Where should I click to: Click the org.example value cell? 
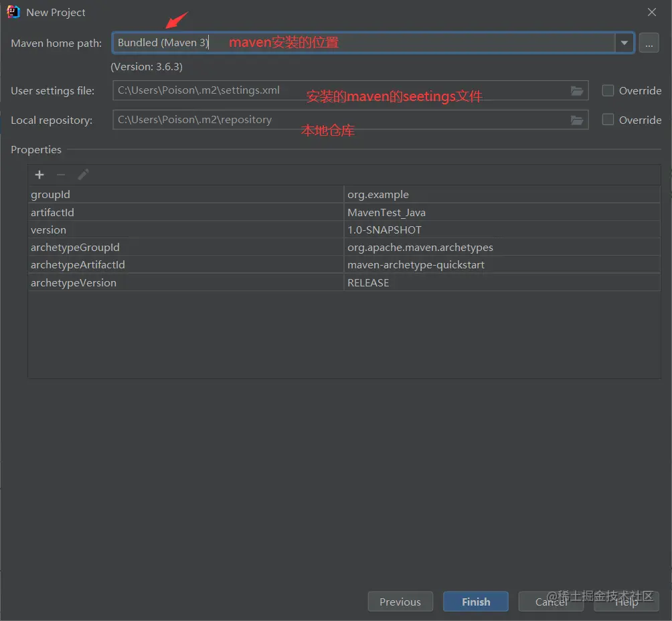pyautogui.click(x=502, y=195)
